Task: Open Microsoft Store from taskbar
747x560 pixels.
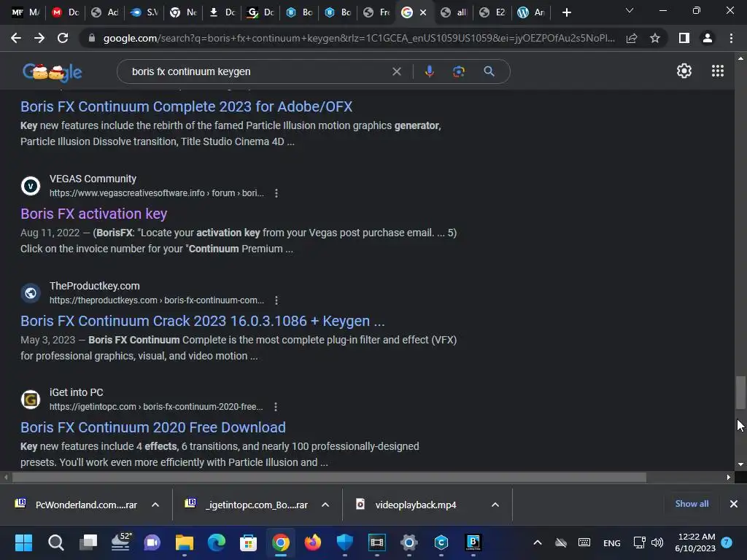Action: (x=248, y=542)
